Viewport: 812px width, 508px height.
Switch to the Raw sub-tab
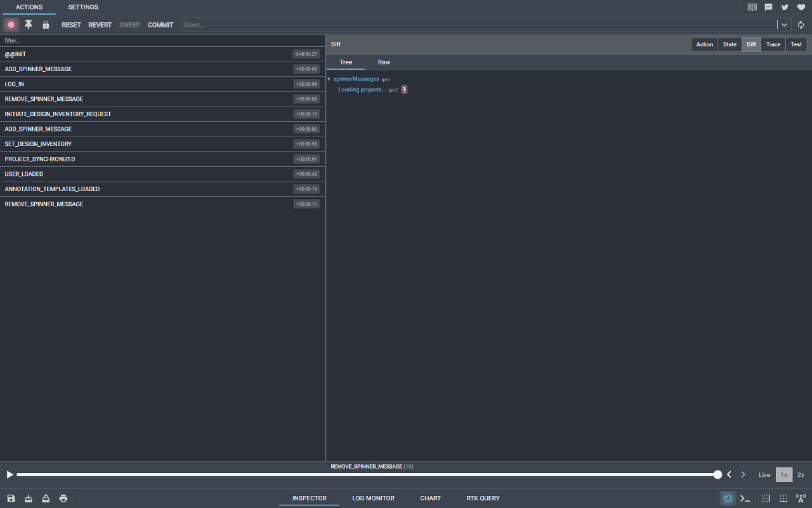(x=384, y=62)
